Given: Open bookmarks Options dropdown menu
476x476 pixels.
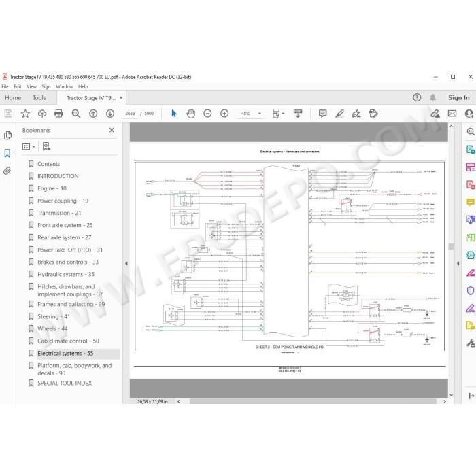Looking at the screenshot, I should point(29,147).
